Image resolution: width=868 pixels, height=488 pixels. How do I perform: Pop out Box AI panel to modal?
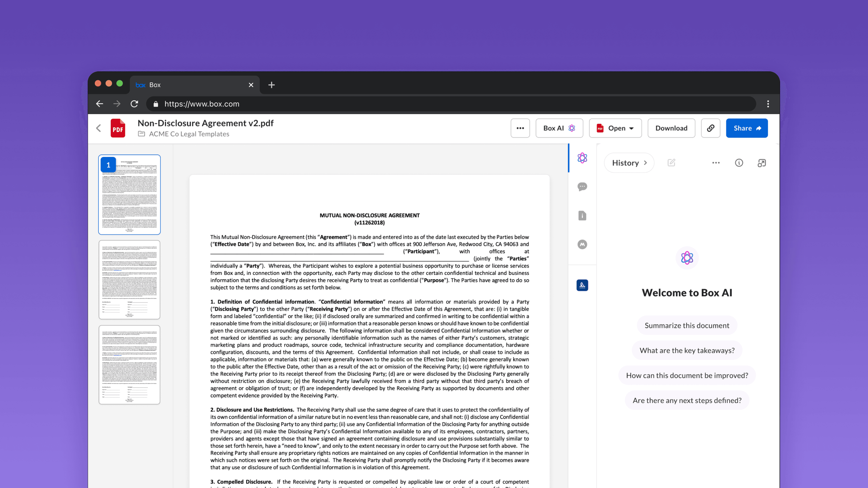pyautogui.click(x=762, y=163)
